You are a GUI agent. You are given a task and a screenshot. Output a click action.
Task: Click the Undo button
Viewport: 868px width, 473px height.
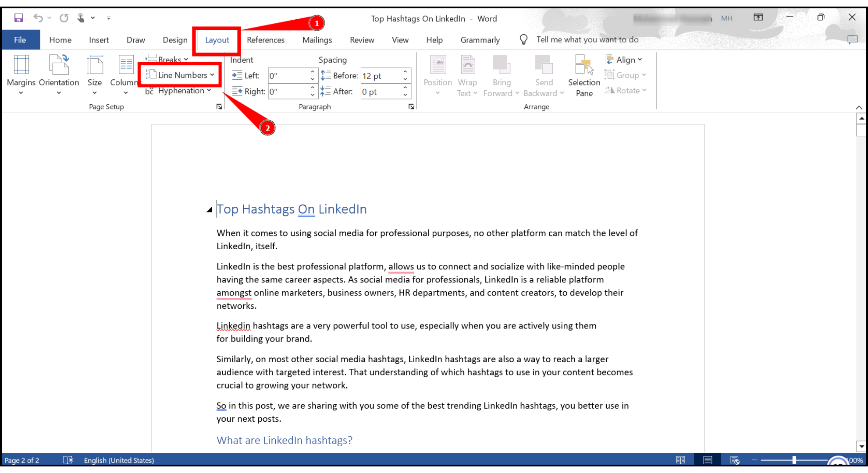(x=38, y=18)
